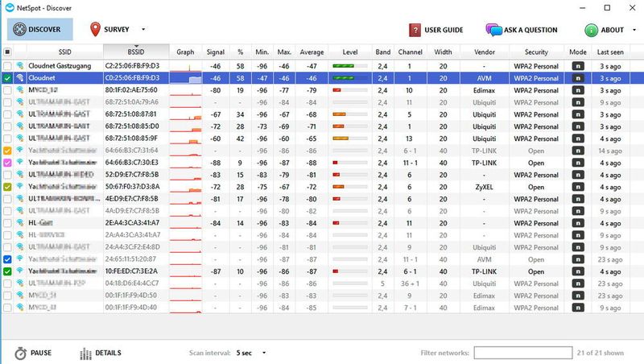Sort by the Last seen column header
The height and width of the screenshot is (364, 644).
(610, 52)
